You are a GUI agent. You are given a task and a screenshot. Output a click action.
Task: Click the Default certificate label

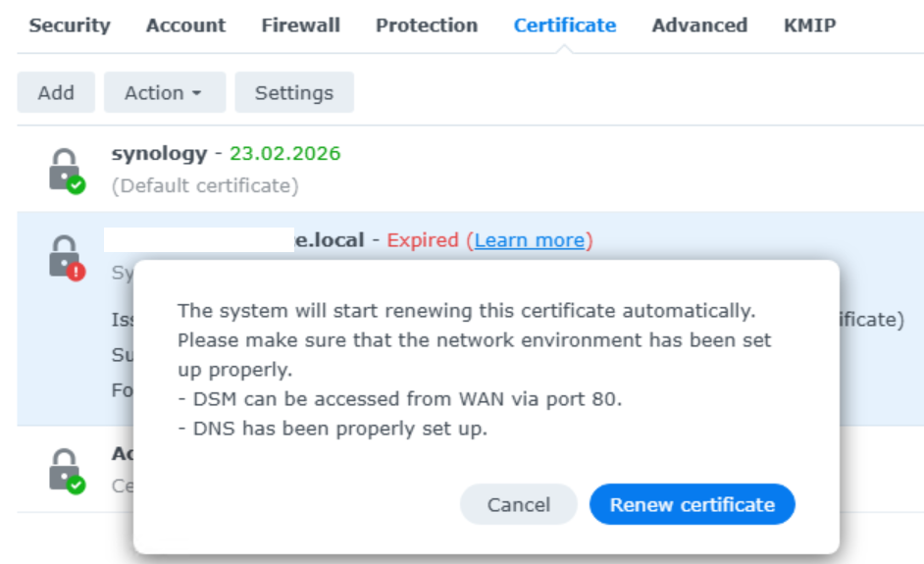click(x=205, y=185)
